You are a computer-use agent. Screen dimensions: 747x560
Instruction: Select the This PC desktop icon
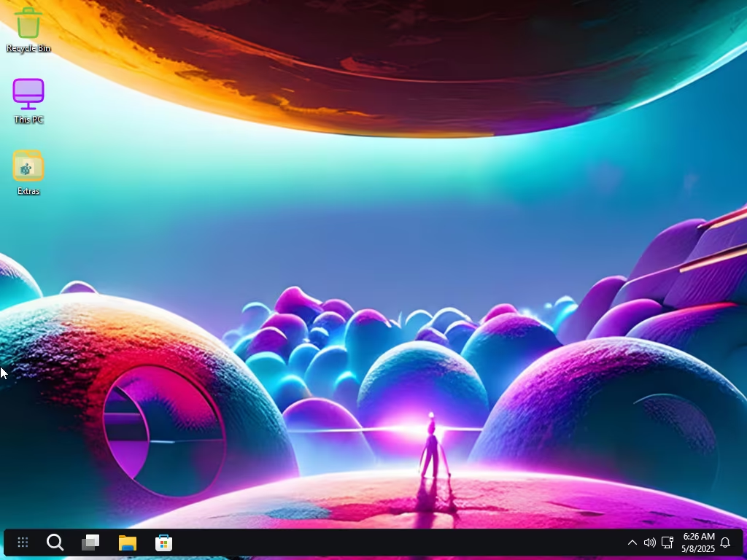click(28, 101)
